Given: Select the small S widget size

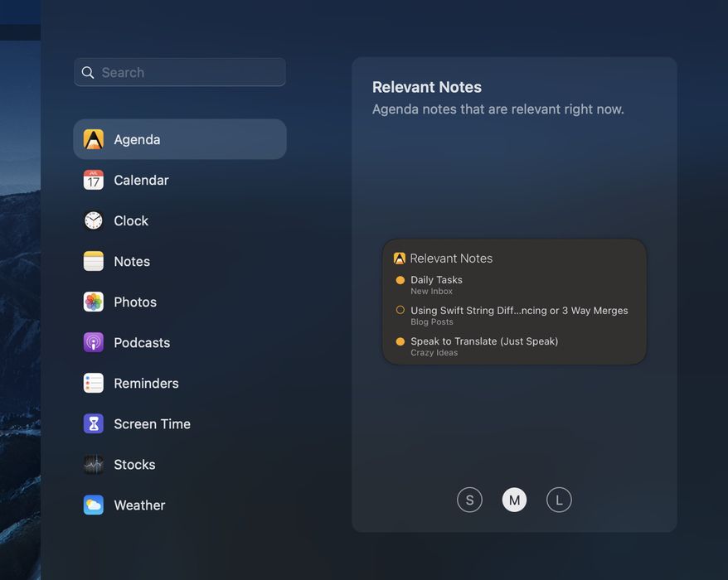Looking at the screenshot, I should pos(469,500).
